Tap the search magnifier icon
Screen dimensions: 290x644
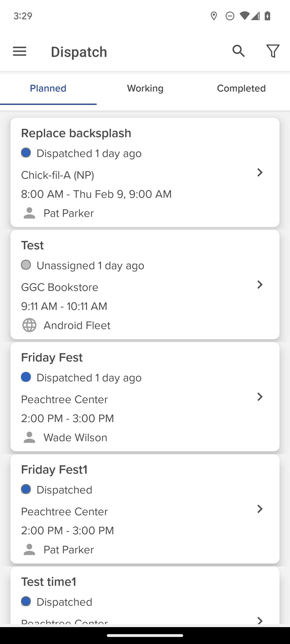[x=239, y=51]
